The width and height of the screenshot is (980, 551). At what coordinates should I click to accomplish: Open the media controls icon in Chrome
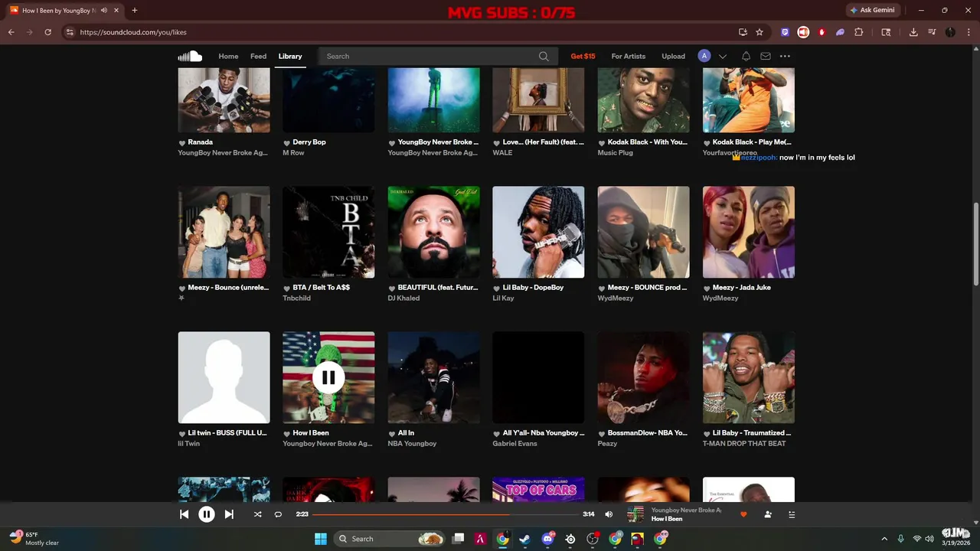pyautogui.click(x=932, y=32)
